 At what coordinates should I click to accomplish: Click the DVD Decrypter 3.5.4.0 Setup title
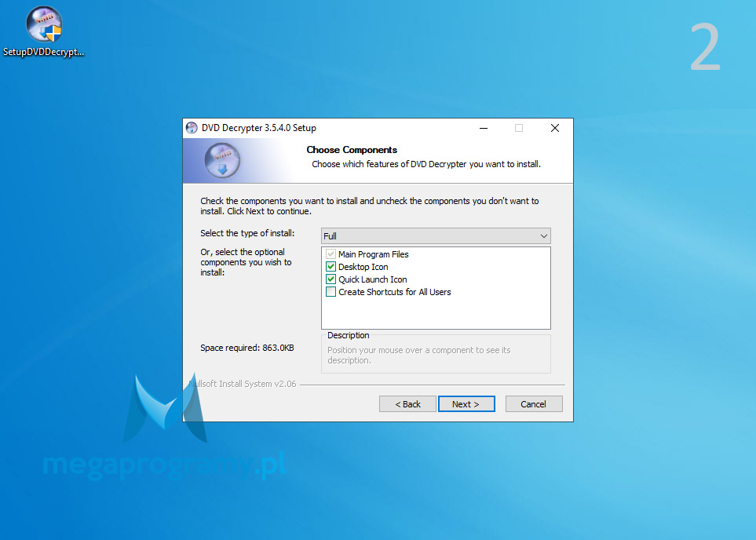pos(259,128)
